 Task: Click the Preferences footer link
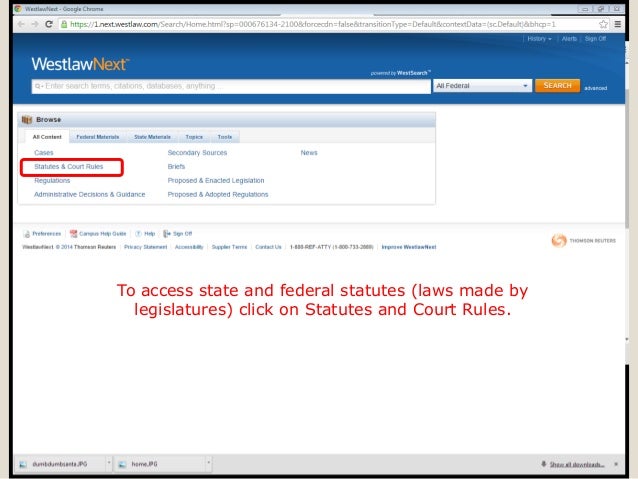pos(46,234)
